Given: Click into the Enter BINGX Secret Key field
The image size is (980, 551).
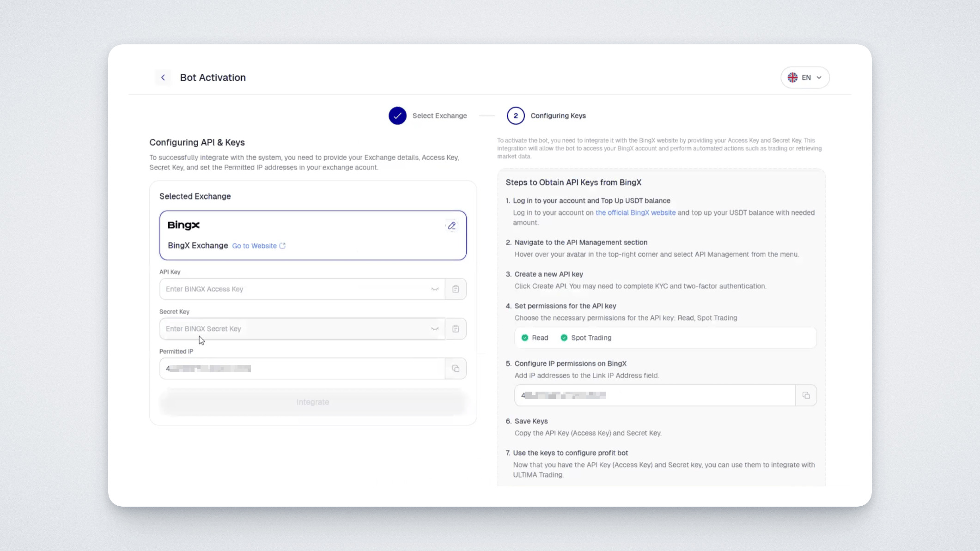Looking at the screenshot, I should tap(296, 329).
